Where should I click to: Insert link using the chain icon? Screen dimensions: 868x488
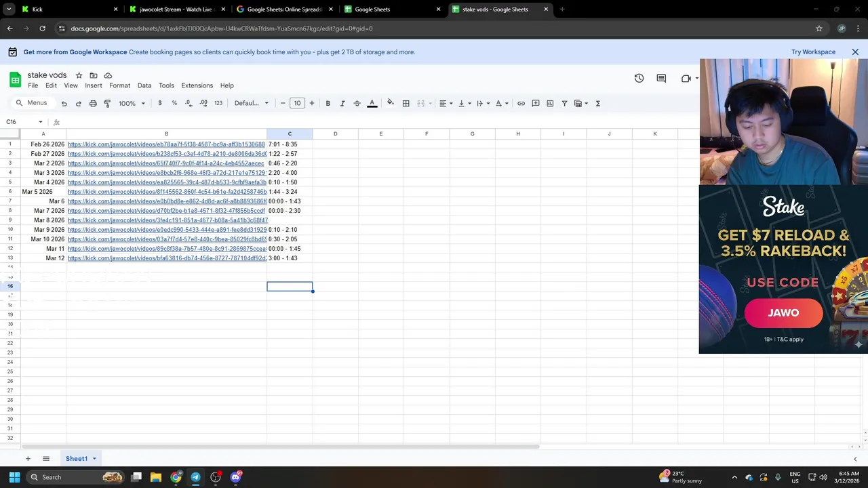tap(521, 104)
